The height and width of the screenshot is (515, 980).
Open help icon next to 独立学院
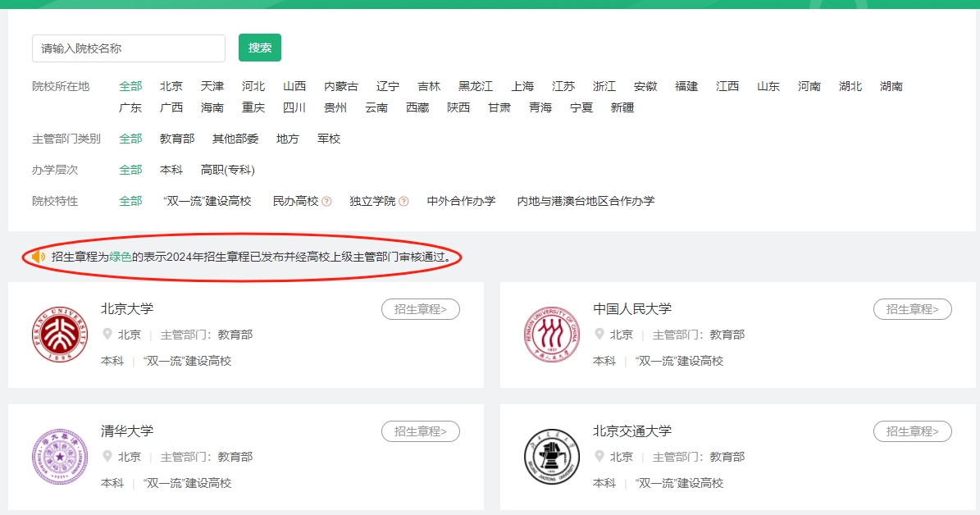[404, 201]
